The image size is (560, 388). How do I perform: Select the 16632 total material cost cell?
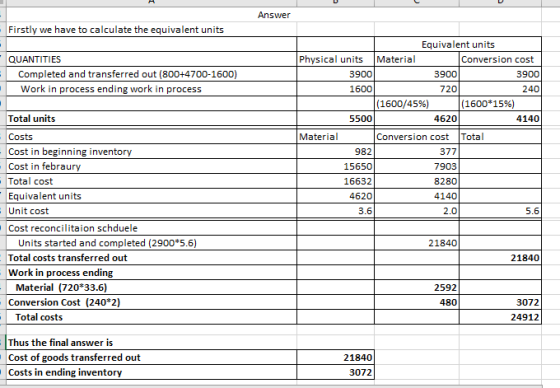pyautogui.click(x=335, y=181)
